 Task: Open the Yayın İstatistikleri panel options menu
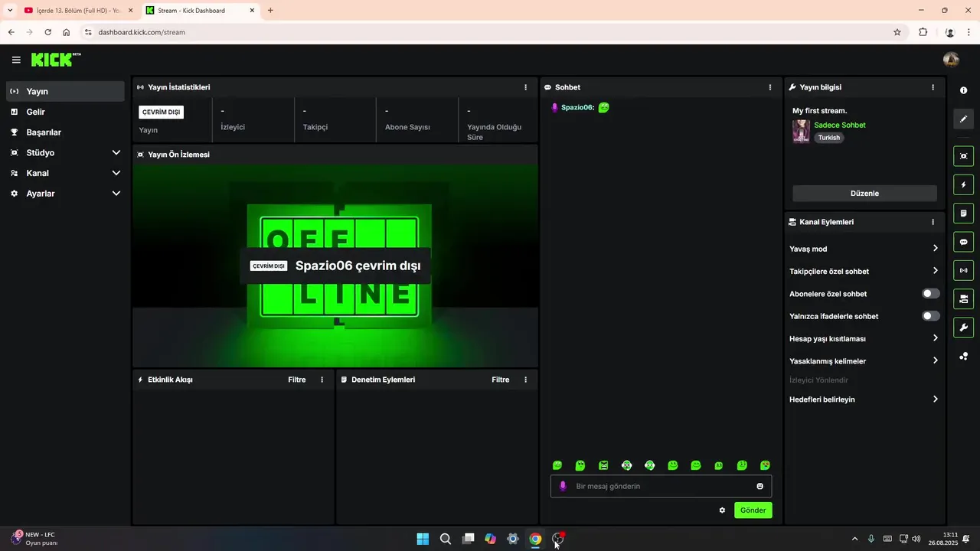(525, 87)
